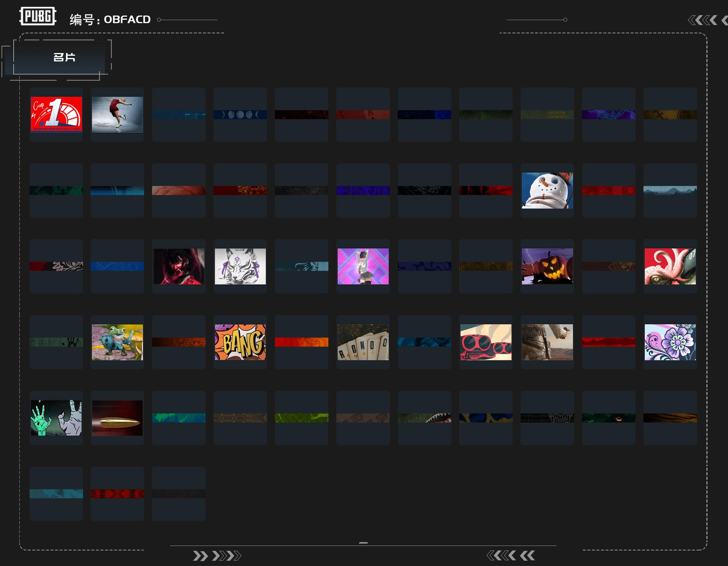Viewport: 728px width, 566px height.
Task: Pick the green zombie hands nameplate
Action: [56, 418]
